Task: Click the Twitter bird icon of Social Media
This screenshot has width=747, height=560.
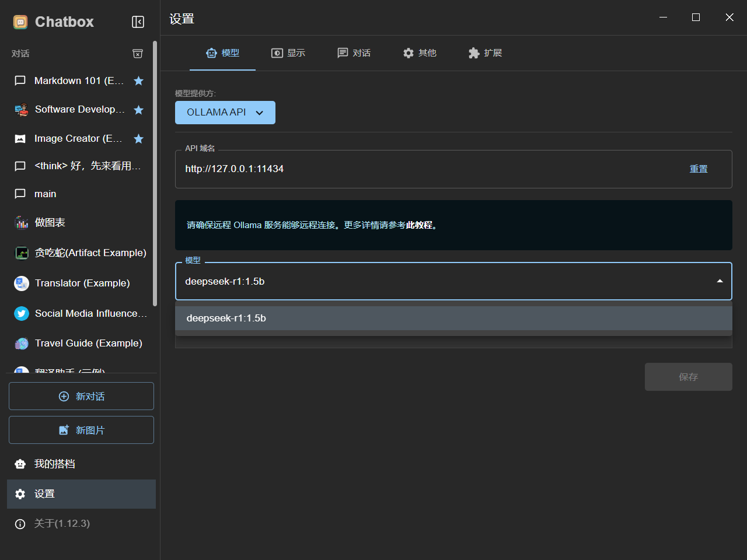Action: point(22,314)
